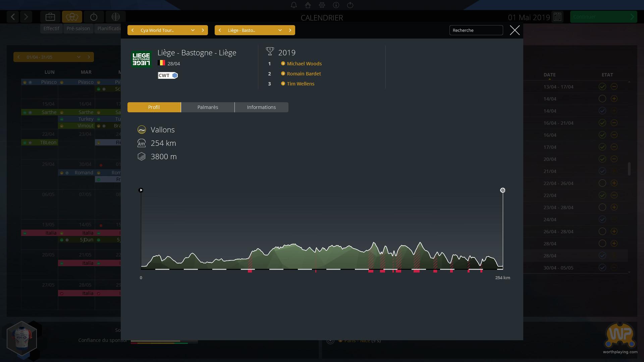Open the globe world icon
The width and height of the screenshot is (644, 362).
(x=115, y=17)
